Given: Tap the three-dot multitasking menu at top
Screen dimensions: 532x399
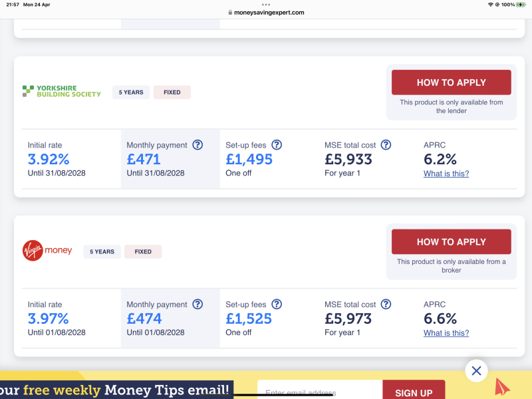Looking at the screenshot, I should tap(266, 4).
